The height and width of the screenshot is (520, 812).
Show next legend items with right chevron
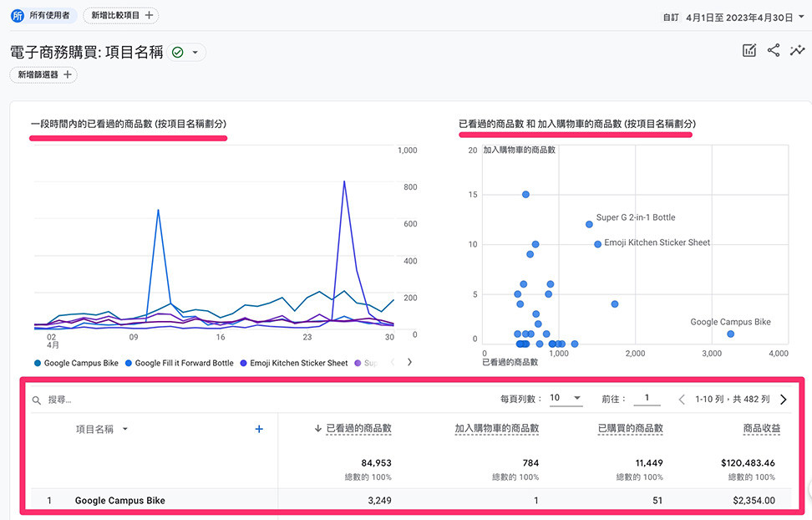click(409, 362)
